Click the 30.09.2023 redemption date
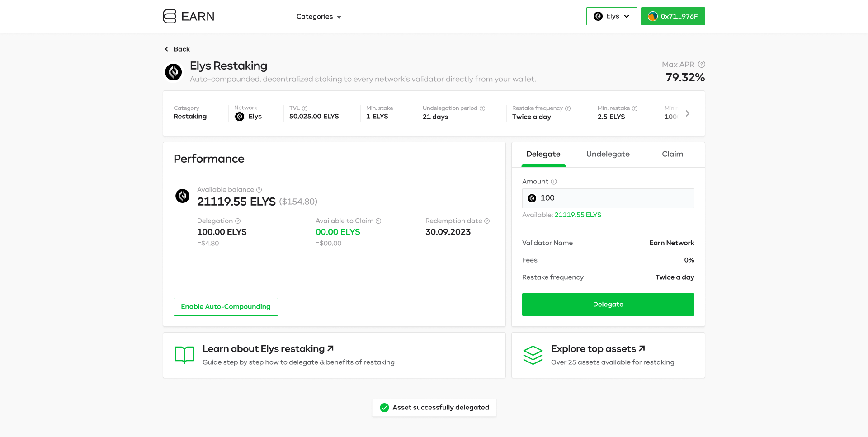This screenshot has width=868, height=437. (x=448, y=232)
